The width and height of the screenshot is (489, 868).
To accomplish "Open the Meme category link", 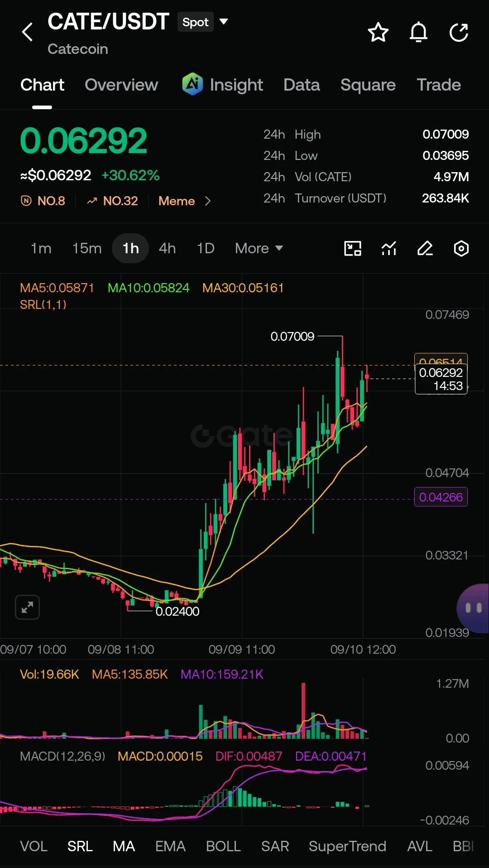I will click(177, 201).
